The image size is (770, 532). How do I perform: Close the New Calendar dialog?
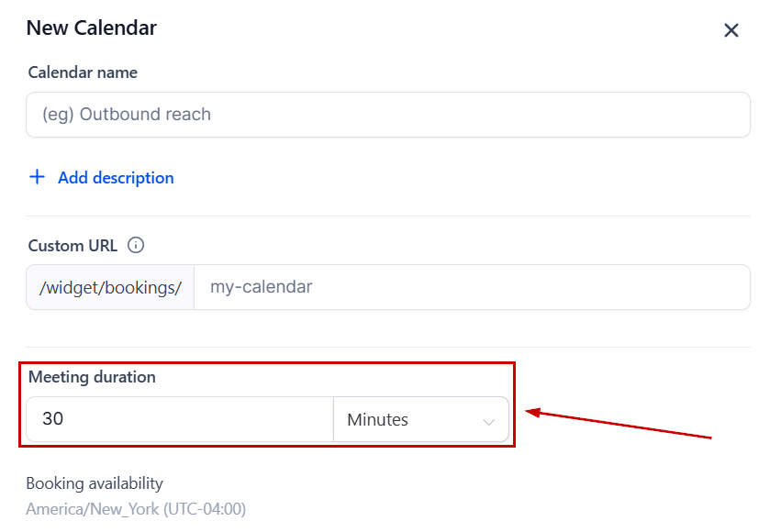(x=731, y=30)
